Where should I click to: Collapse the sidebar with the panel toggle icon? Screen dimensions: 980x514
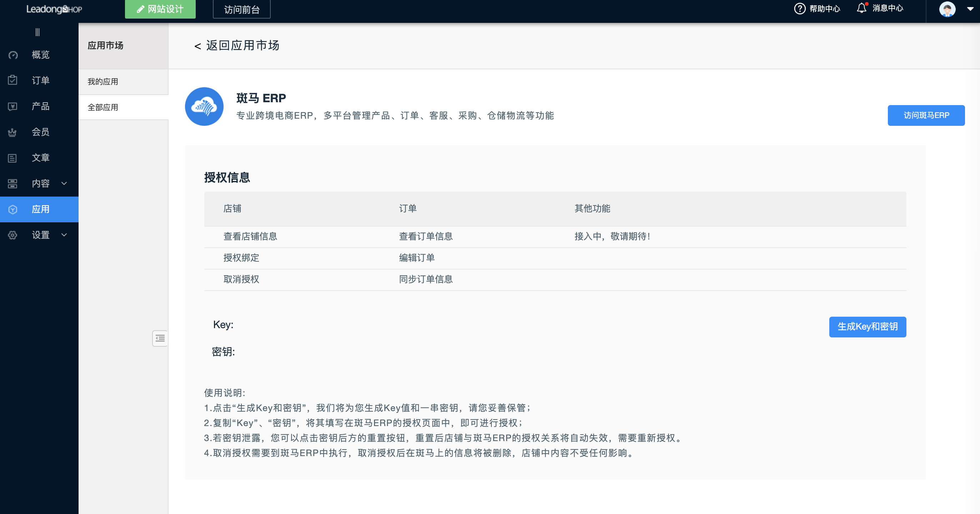tap(160, 338)
